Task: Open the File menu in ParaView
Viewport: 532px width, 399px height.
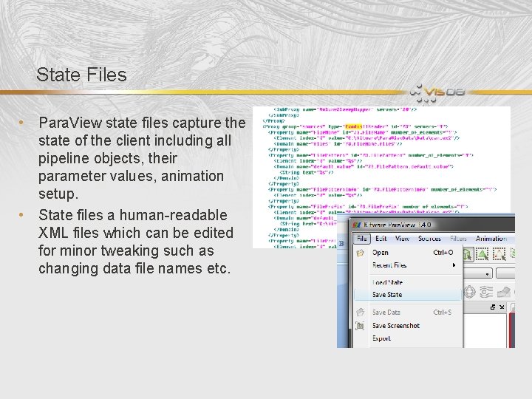Action: [361, 239]
